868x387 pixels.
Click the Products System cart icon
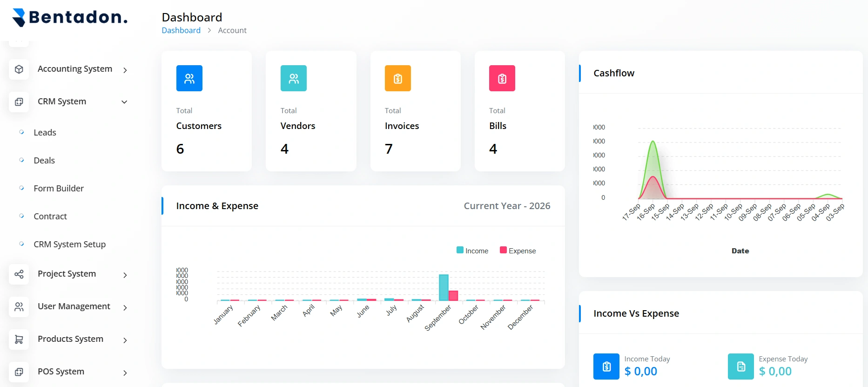(19, 339)
